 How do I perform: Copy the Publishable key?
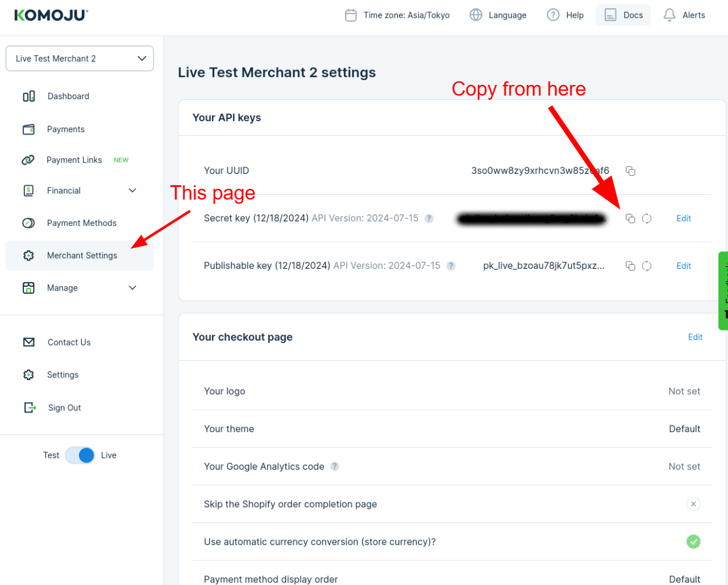point(630,266)
